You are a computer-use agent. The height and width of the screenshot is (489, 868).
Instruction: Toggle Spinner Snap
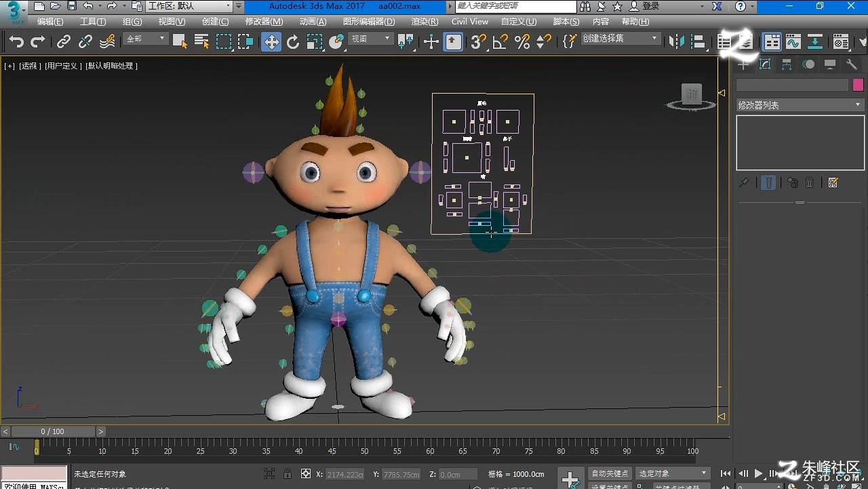click(544, 42)
